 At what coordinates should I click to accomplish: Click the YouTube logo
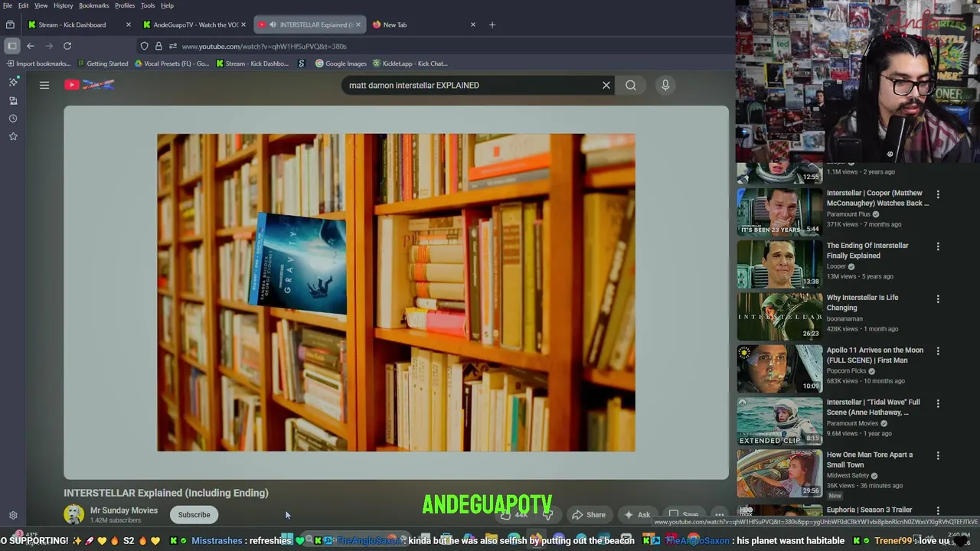tap(90, 84)
